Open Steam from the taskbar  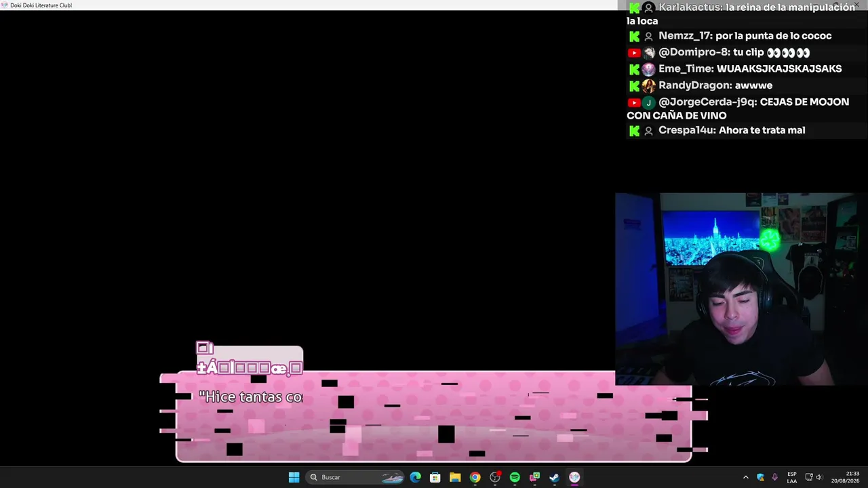pyautogui.click(x=554, y=477)
